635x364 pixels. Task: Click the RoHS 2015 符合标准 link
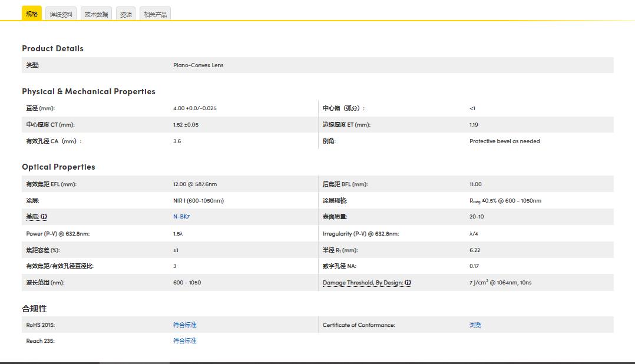pyautogui.click(x=184, y=325)
